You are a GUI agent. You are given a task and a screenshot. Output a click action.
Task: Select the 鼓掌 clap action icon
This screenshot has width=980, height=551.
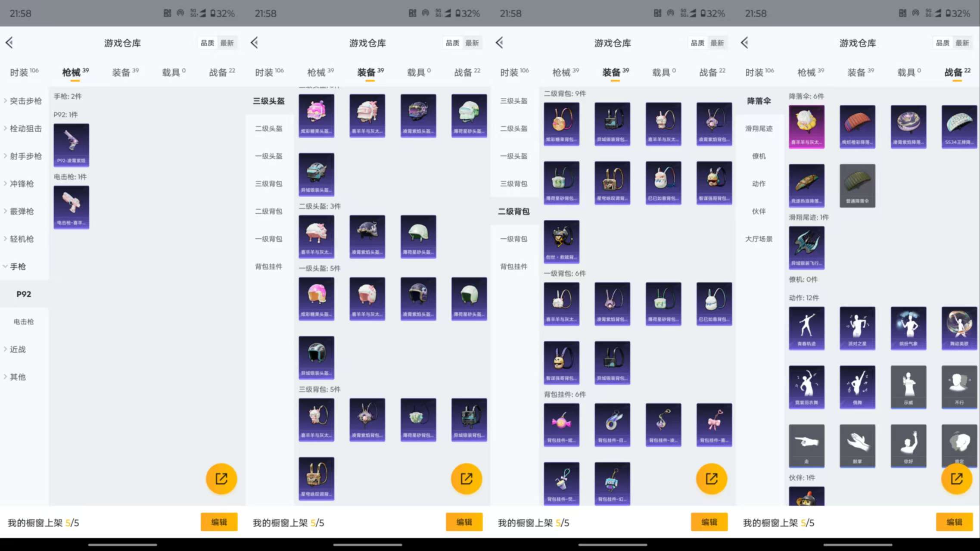coord(857,446)
